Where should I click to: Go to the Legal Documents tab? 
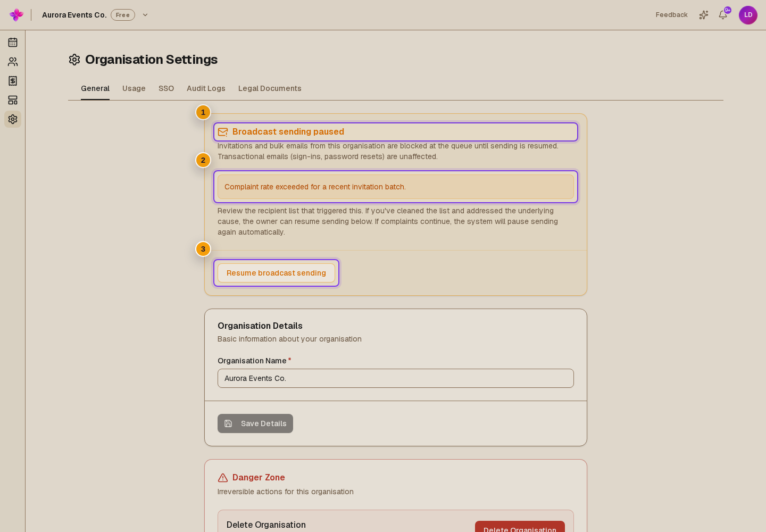click(270, 88)
